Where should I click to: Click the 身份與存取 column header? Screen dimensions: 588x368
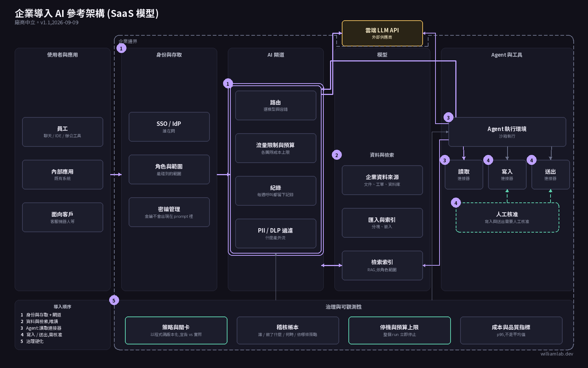pyautogui.click(x=169, y=55)
